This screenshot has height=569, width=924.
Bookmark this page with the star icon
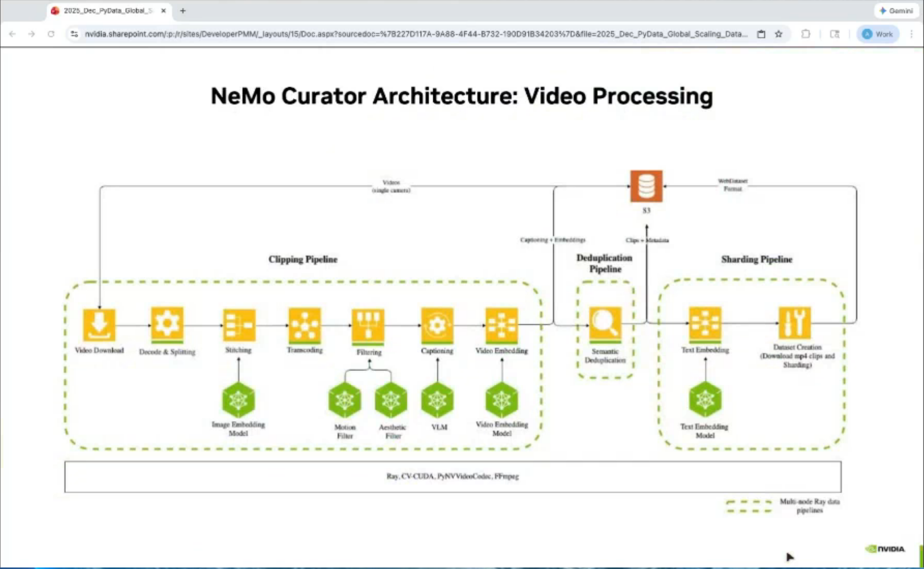778,34
